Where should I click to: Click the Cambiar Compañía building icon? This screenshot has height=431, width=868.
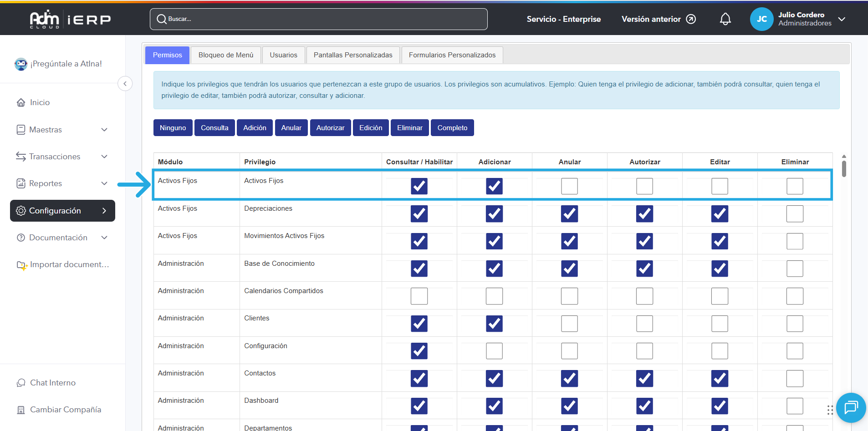[21, 410]
